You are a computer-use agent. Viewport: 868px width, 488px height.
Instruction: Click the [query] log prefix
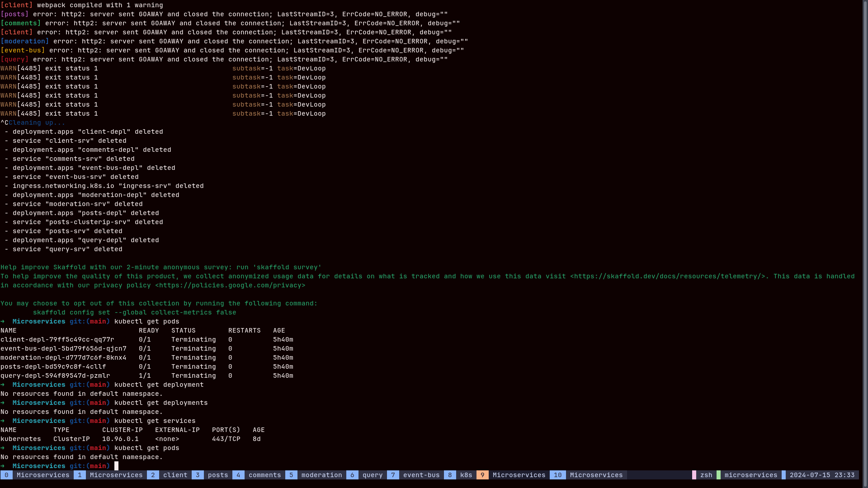[x=14, y=59]
